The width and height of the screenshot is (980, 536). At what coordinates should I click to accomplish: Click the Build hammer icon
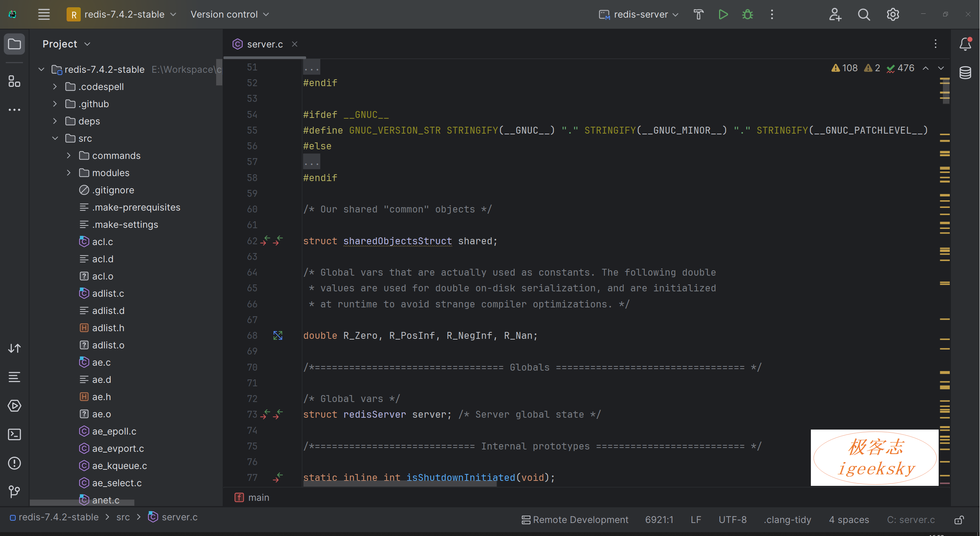(x=698, y=15)
